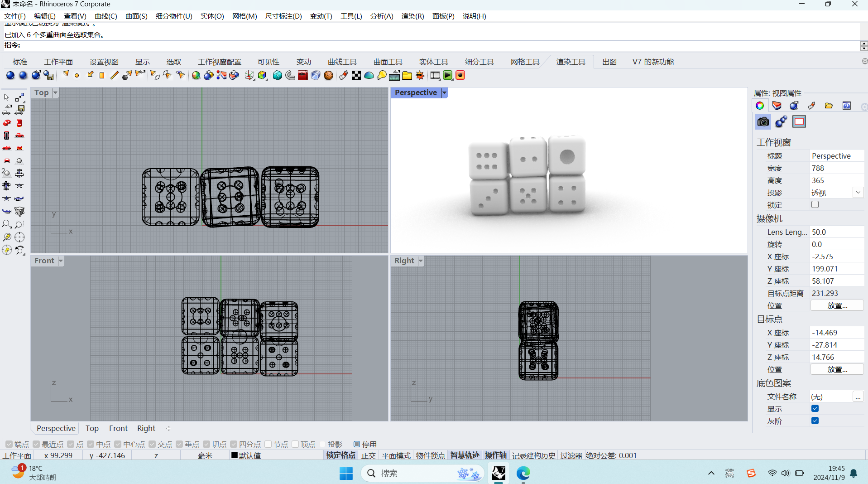Open the Top viewport dropdown arrow

(55, 92)
